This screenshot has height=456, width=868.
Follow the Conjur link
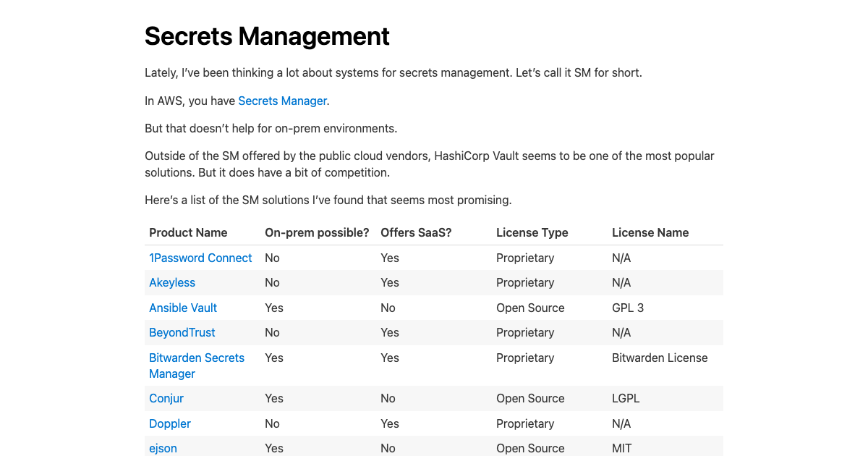click(166, 398)
